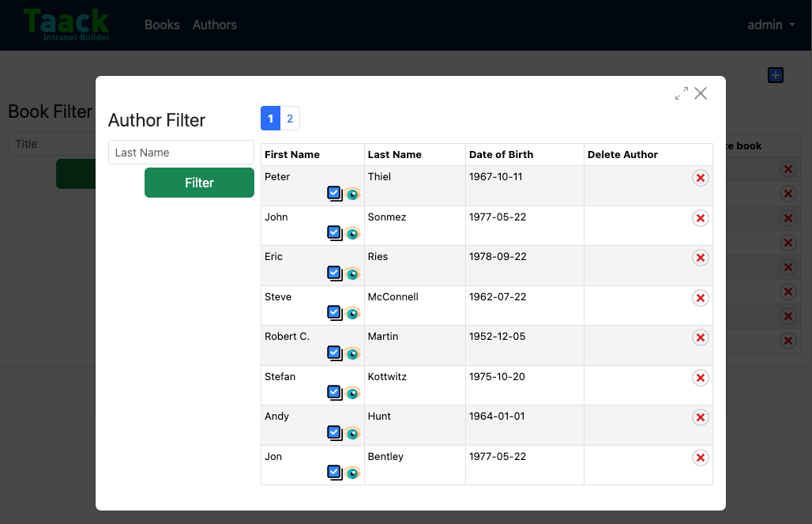Click the delete icon for Stefan Kottwitz
Screen dimensions: 812x524
tap(700, 378)
